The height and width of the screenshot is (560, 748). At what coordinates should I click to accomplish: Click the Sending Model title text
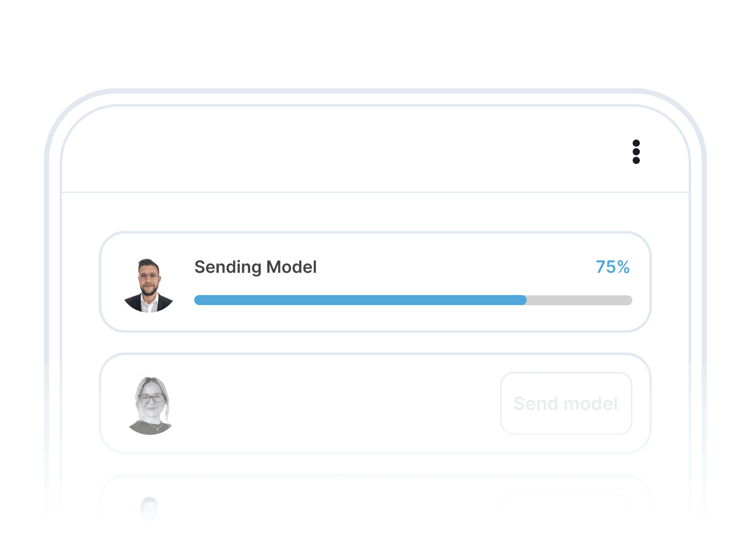point(256,267)
